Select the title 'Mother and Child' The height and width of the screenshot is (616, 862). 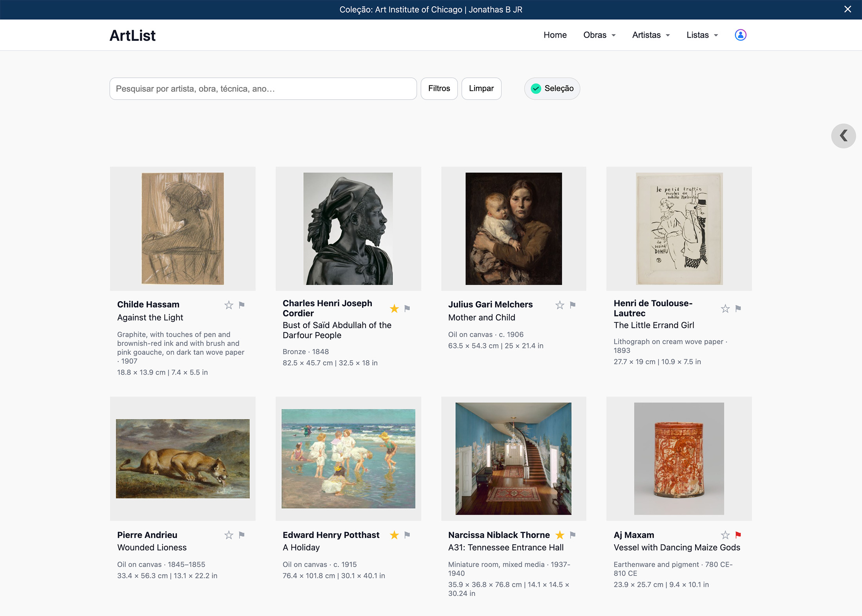(x=482, y=317)
